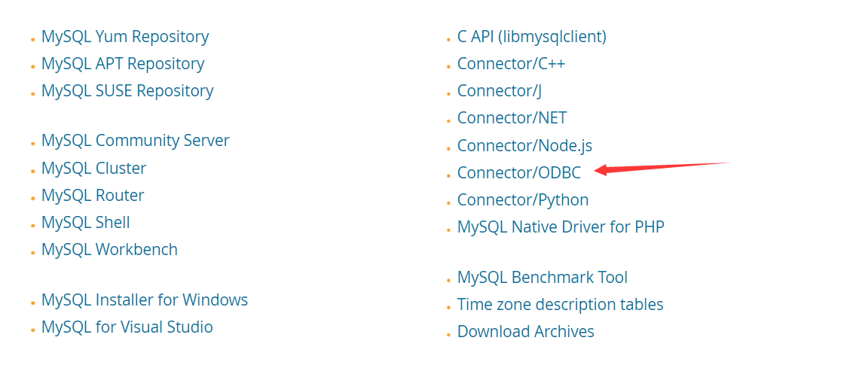Go to MySQL SUSE Repository

pos(127,91)
